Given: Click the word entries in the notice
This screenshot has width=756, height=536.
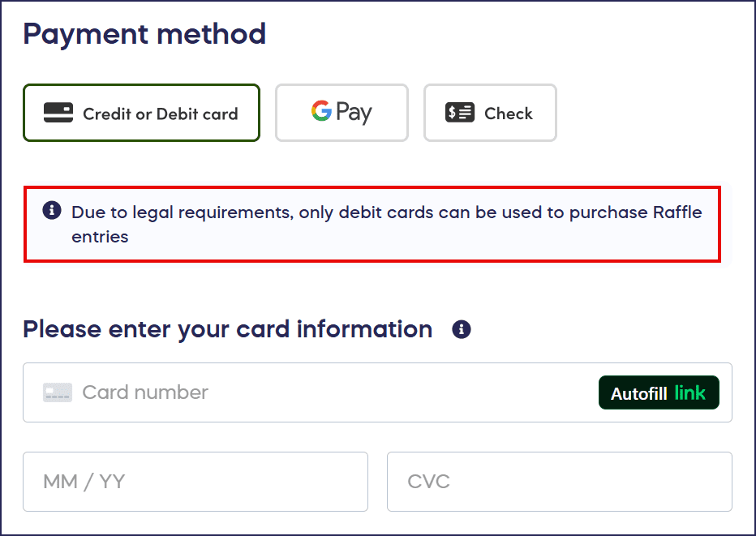Looking at the screenshot, I should pos(100,237).
